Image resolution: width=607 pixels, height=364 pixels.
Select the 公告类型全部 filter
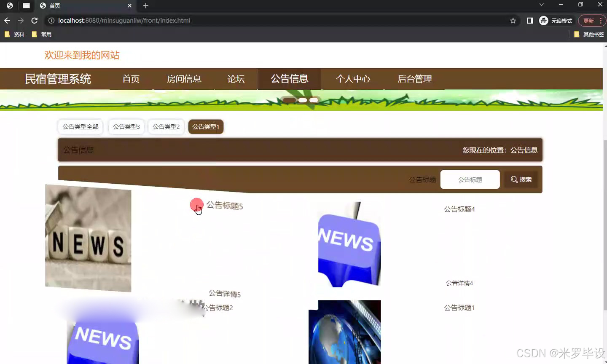click(80, 126)
